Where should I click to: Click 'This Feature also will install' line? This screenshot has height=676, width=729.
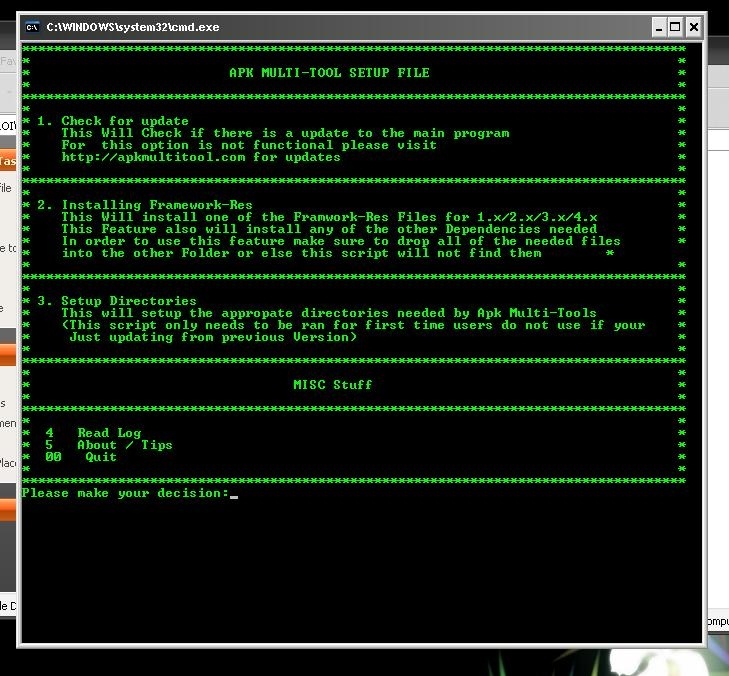(329, 229)
